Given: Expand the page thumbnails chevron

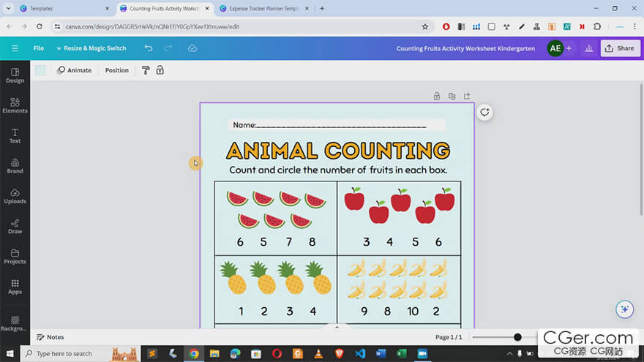Looking at the screenshot, I should pos(337,327).
